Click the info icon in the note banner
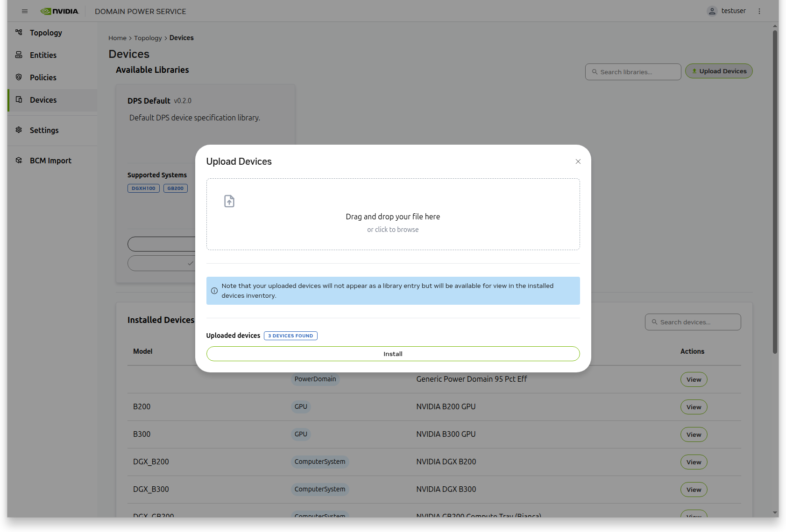 (214, 291)
